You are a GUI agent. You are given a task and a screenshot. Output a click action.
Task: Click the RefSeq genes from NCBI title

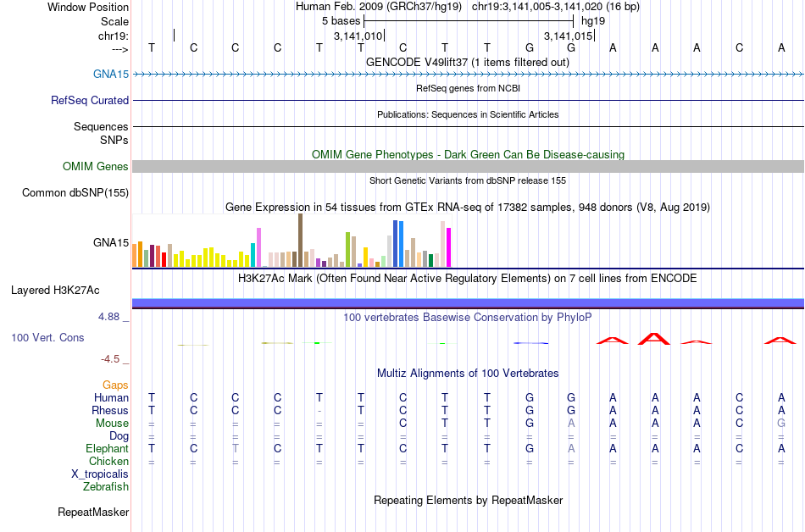pos(468,88)
